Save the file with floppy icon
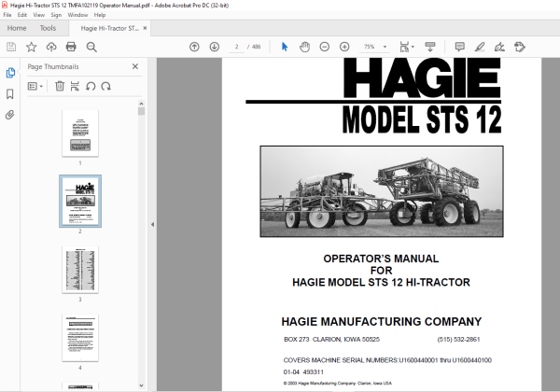560x392 pixels. point(11,47)
